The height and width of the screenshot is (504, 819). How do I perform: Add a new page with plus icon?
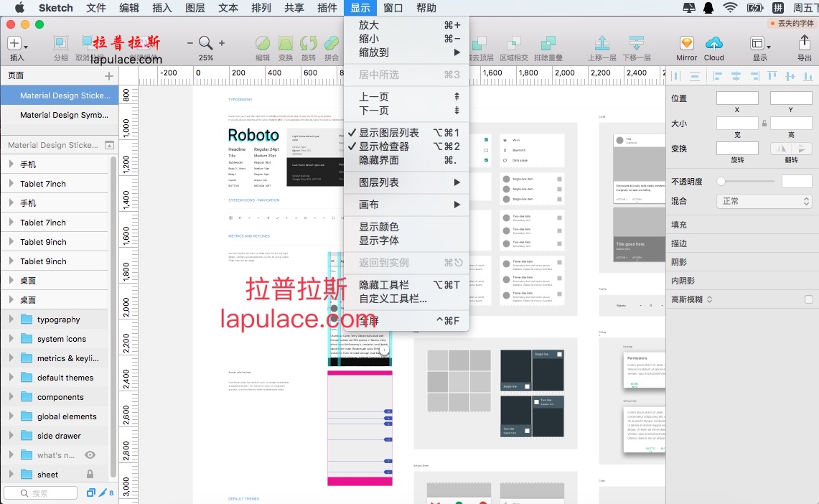pyautogui.click(x=108, y=75)
